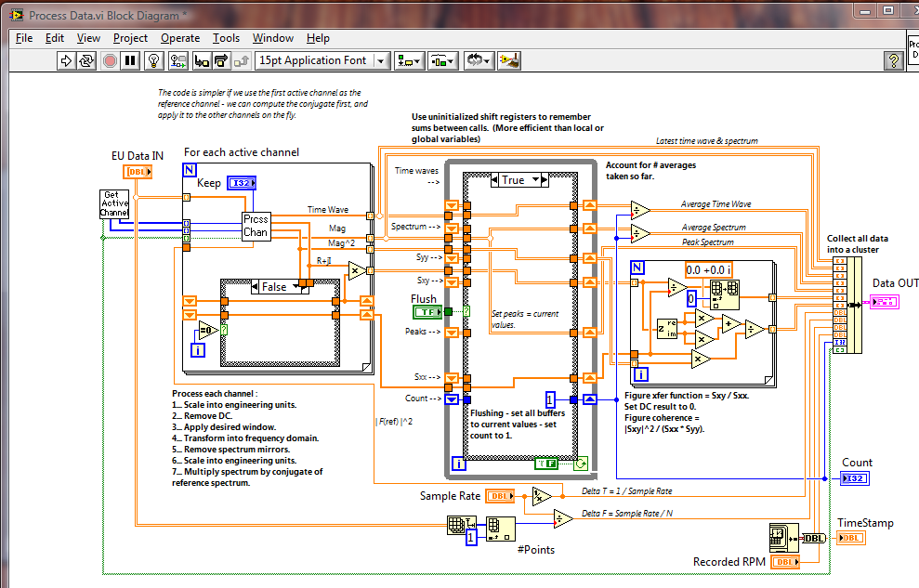Click the Step Over toolbar icon
This screenshot has height=588, width=919.
(x=221, y=60)
